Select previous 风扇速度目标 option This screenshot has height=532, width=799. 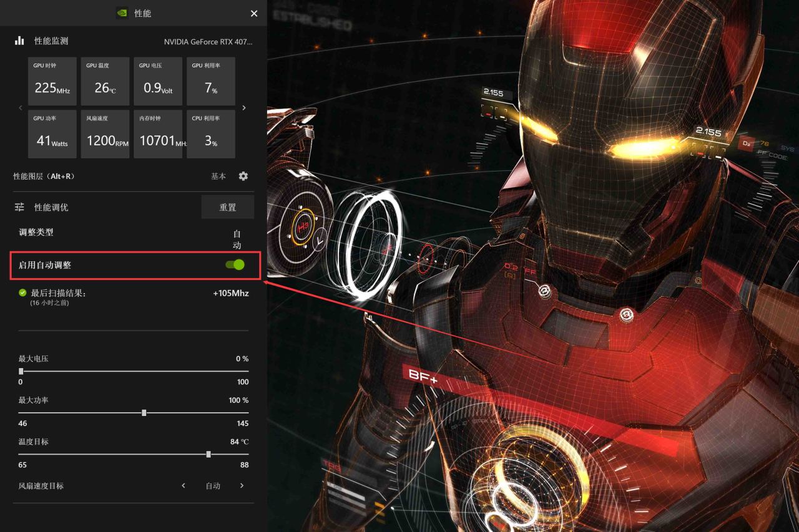[x=184, y=486]
